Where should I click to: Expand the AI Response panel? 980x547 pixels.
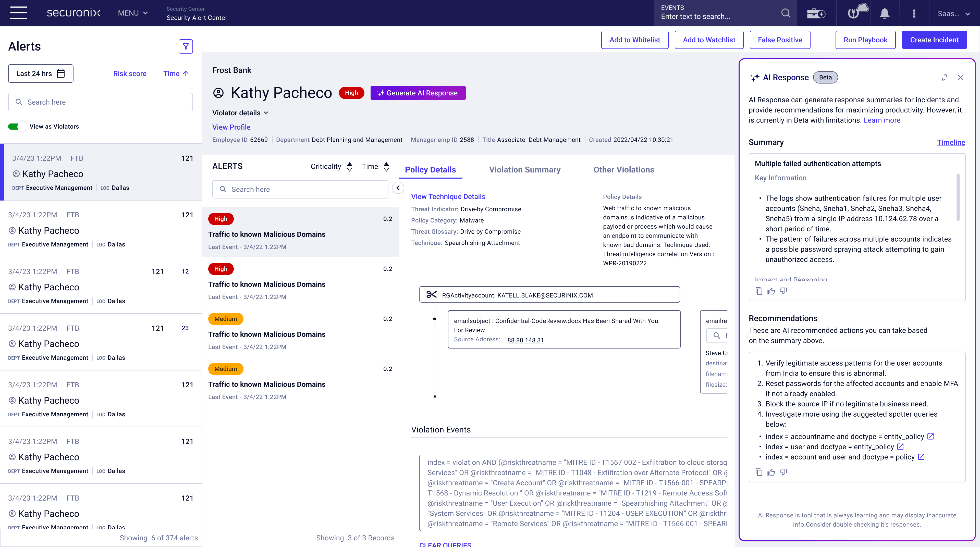(944, 78)
